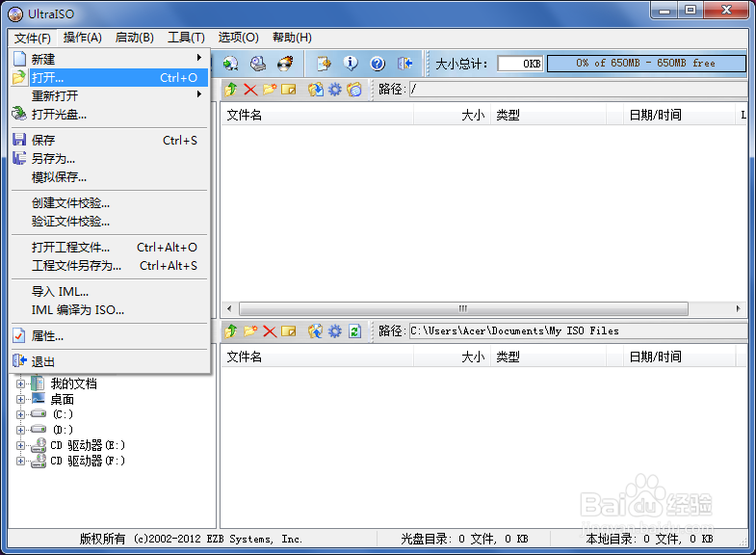The image size is (756, 555).
Task: Go up a folder in the local pane
Action: 231,331
